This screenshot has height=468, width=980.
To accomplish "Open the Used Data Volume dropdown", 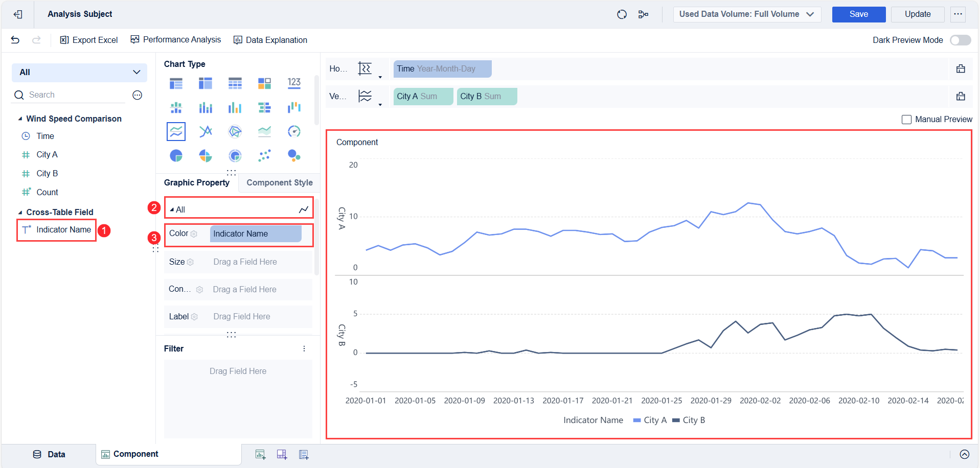I will 746,14.
